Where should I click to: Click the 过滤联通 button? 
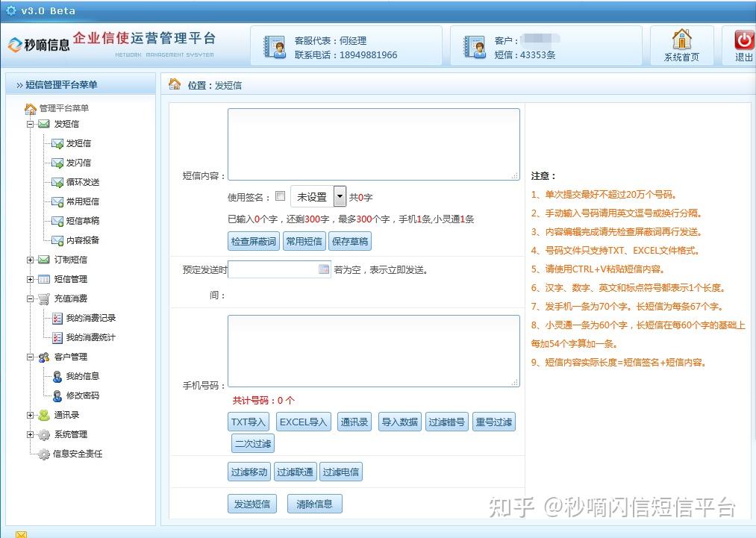click(295, 472)
